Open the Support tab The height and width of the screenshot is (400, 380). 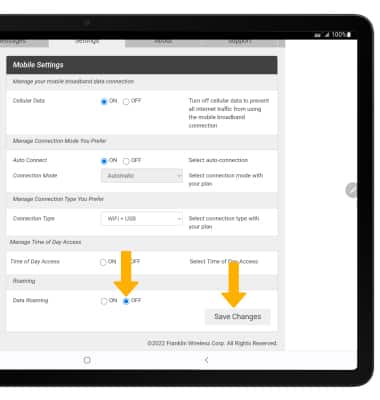(x=239, y=42)
